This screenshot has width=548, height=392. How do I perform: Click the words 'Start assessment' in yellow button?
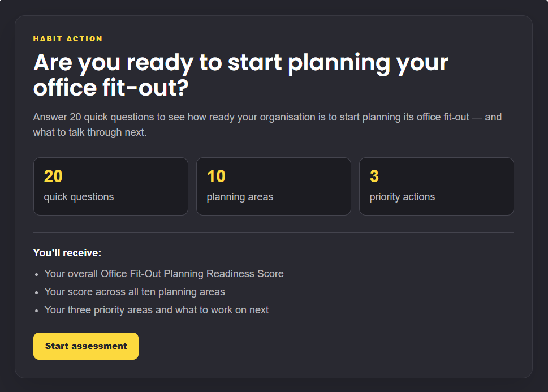click(86, 346)
